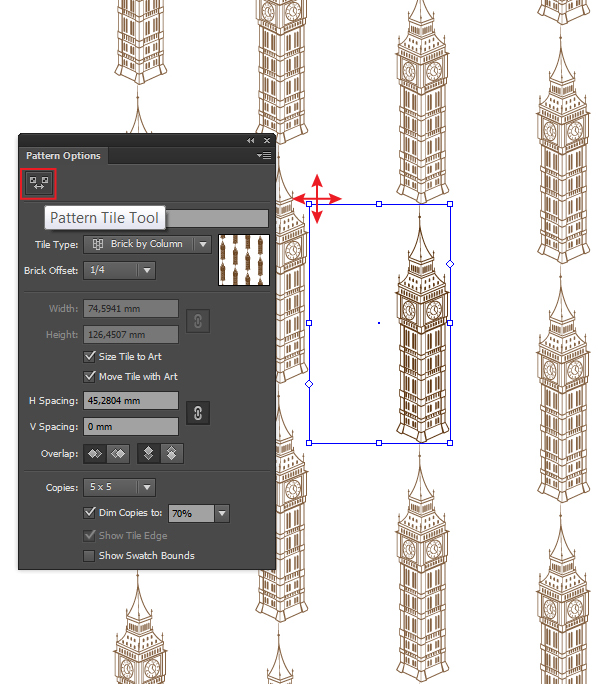Activate the Pattern Tile Tool icon

[38, 183]
